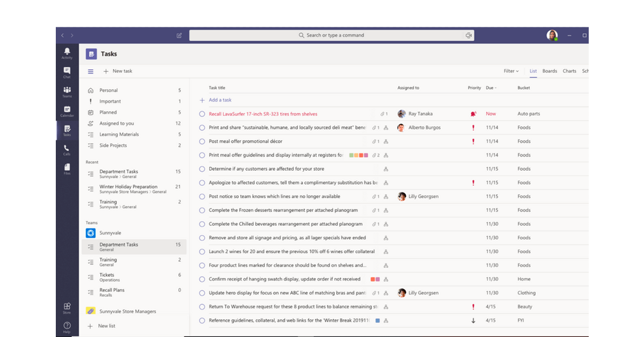Click the meet now camera icon beside search
The width and height of the screenshot is (644, 337).
tap(469, 35)
